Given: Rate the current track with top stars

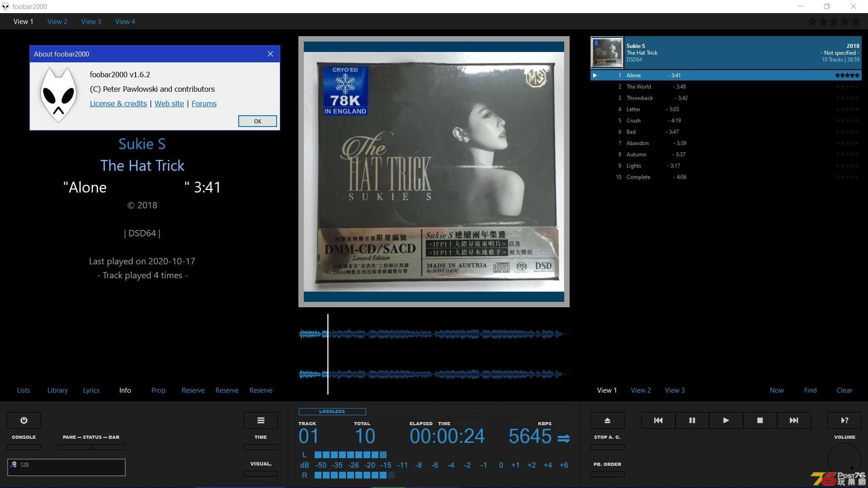Looking at the screenshot, I should (834, 21).
